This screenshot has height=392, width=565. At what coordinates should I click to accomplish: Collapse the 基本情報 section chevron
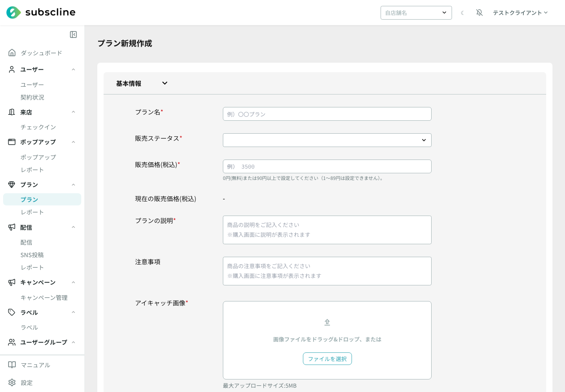(x=165, y=83)
